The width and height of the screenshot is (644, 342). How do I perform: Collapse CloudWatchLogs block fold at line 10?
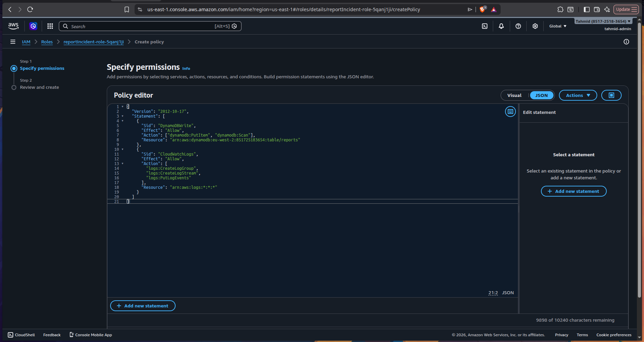(x=122, y=149)
